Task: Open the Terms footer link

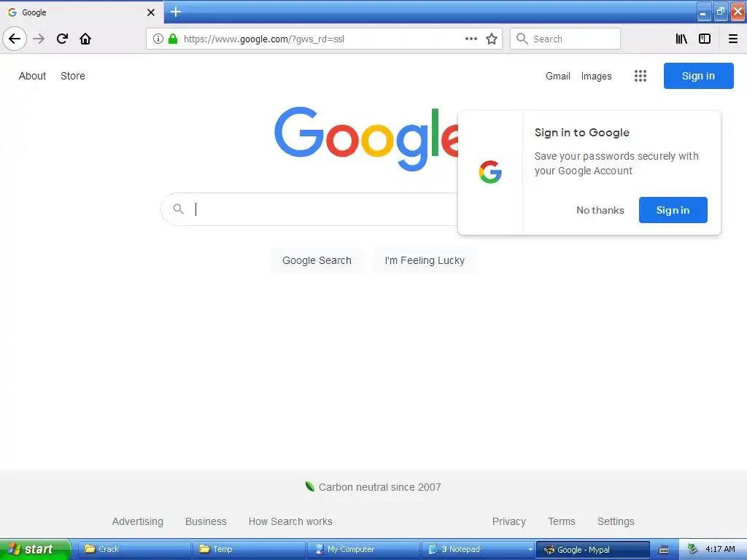Action: click(x=562, y=521)
